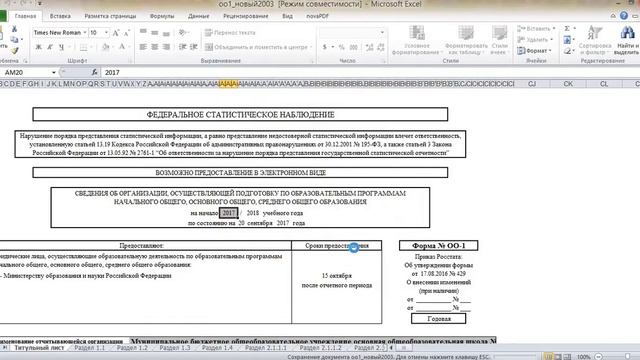This screenshot has width=640, height=360.
Task: Toggle Underline (Ч) formatting
Action: [61, 47]
